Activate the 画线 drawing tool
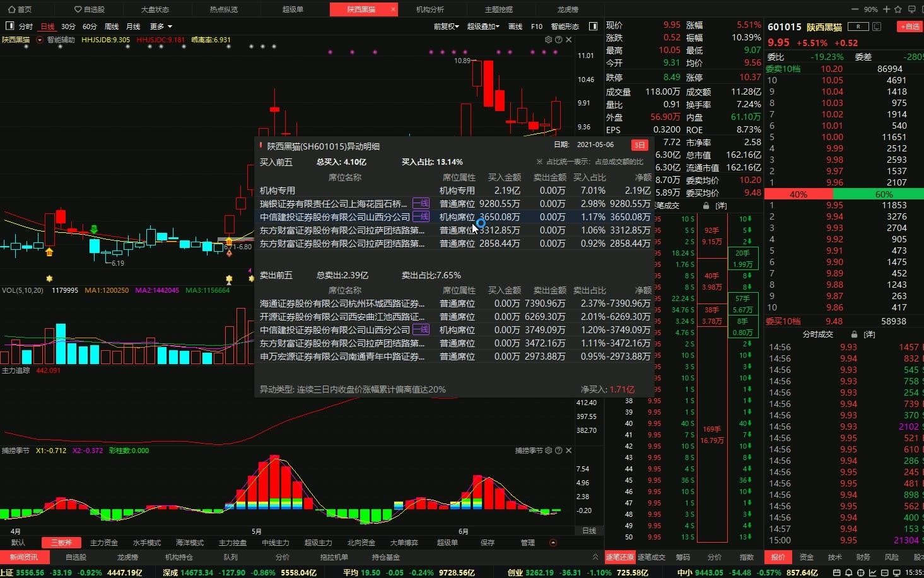 (x=515, y=27)
